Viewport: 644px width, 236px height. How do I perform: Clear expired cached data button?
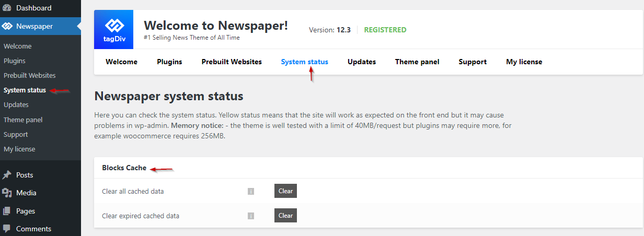(x=285, y=216)
